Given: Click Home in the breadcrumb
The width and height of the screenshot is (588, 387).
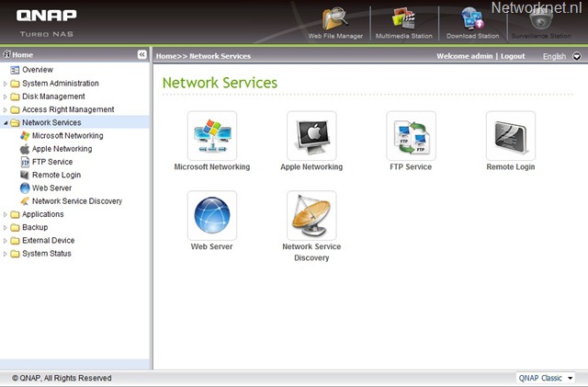Looking at the screenshot, I should tap(166, 56).
